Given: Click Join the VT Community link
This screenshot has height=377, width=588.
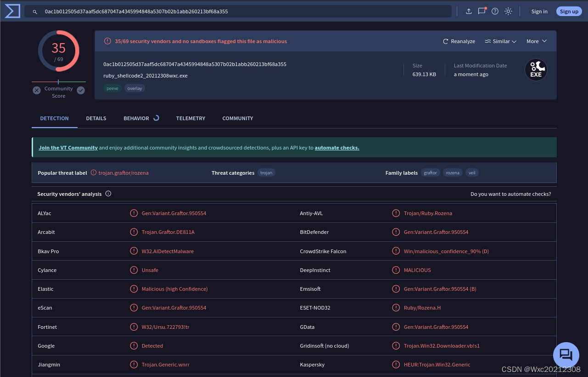Looking at the screenshot, I should [68, 148].
